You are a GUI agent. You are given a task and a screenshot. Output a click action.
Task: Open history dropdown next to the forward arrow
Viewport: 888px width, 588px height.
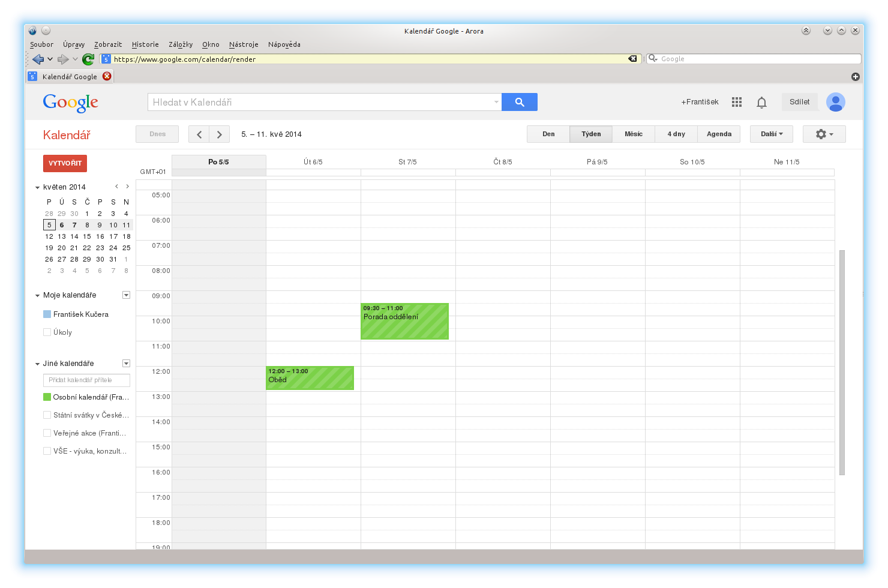click(x=75, y=59)
